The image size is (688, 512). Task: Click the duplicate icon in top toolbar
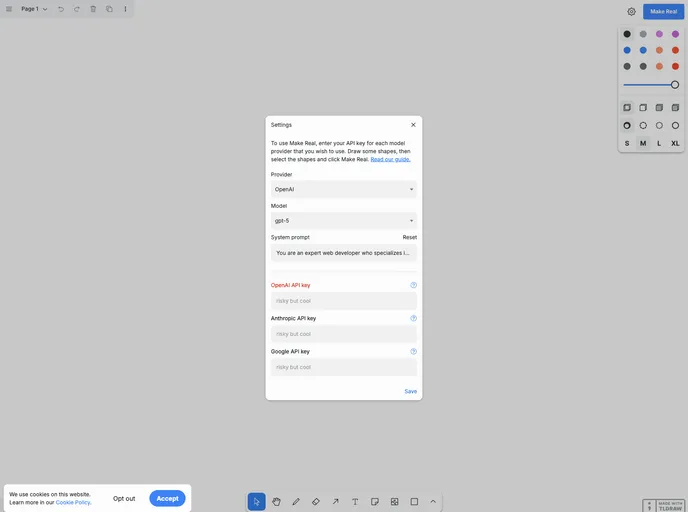(109, 9)
